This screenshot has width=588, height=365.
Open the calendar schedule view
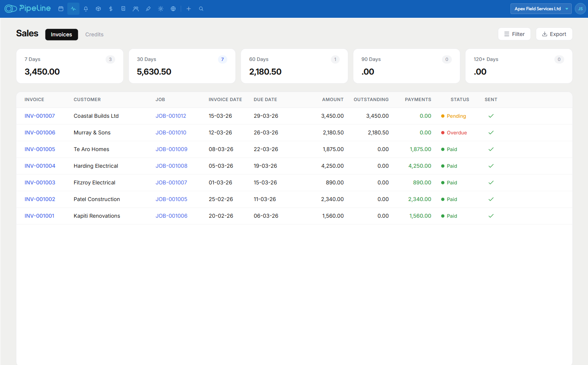click(x=61, y=8)
